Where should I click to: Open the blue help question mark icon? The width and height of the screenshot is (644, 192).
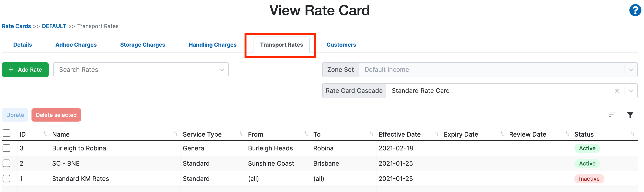635,11
